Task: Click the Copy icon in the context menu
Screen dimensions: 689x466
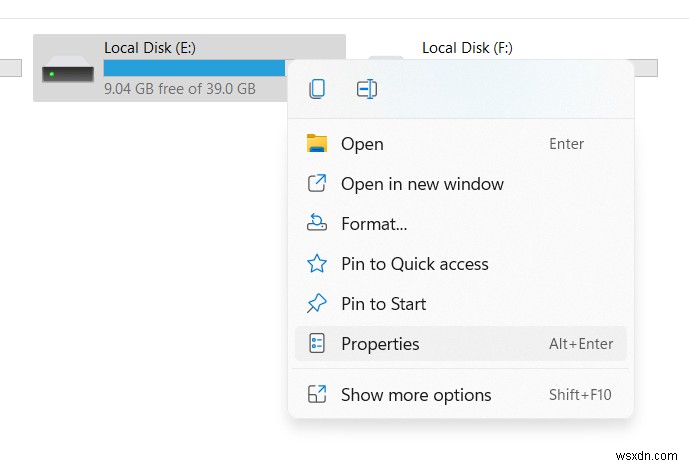Action: click(x=317, y=89)
